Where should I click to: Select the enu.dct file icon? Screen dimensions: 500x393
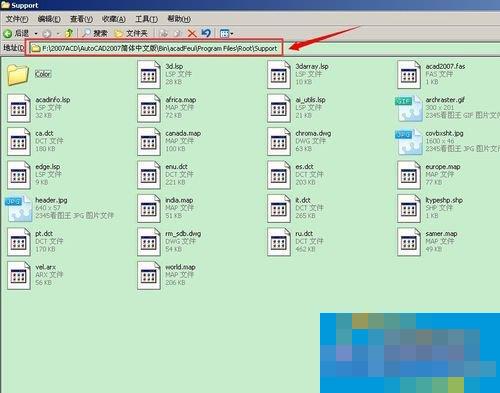[149, 175]
